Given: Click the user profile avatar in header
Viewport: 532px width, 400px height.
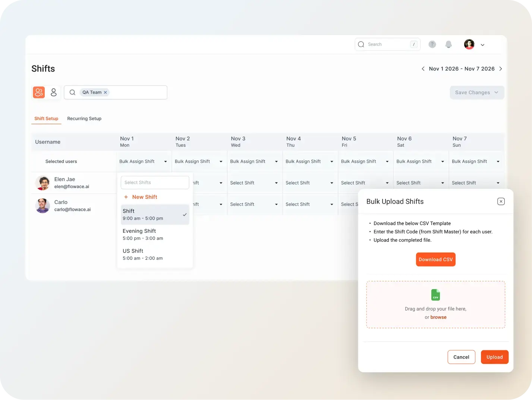Looking at the screenshot, I should [x=469, y=44].
